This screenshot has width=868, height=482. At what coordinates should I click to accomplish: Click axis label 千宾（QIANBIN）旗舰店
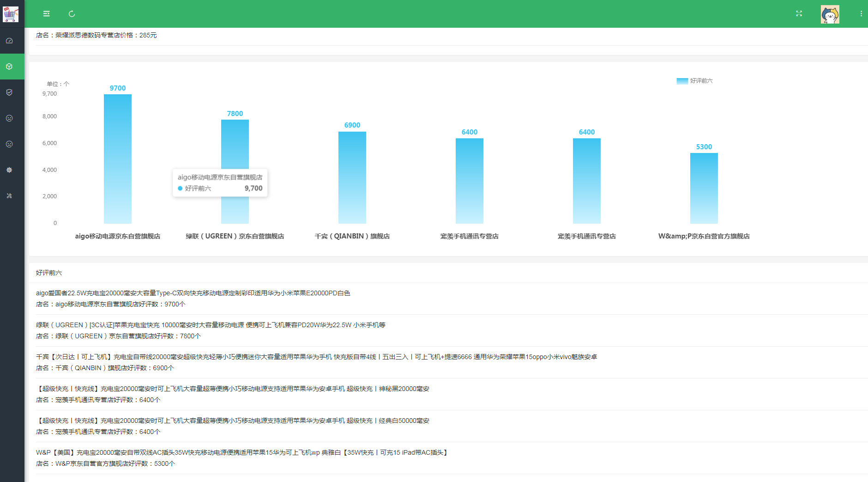(x=352, y=236)
